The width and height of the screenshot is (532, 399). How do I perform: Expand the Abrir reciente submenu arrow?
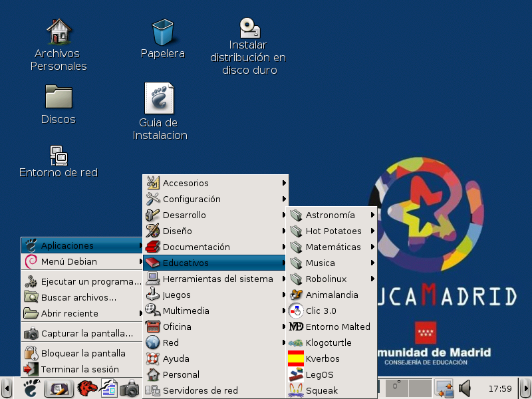(x=140, y=313)
